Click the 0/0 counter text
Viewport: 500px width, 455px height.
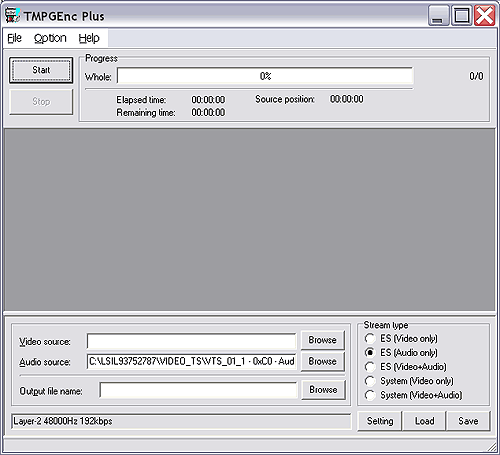coord(476,76)
